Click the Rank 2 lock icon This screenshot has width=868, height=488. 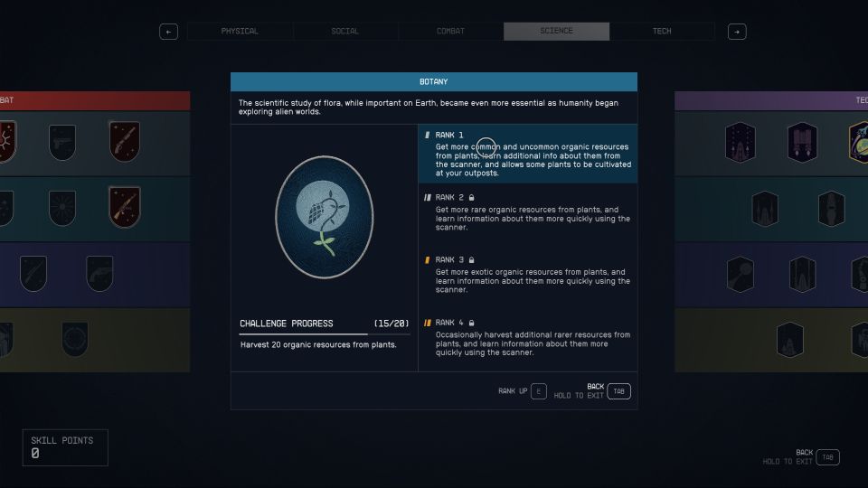tap(472, 198)
